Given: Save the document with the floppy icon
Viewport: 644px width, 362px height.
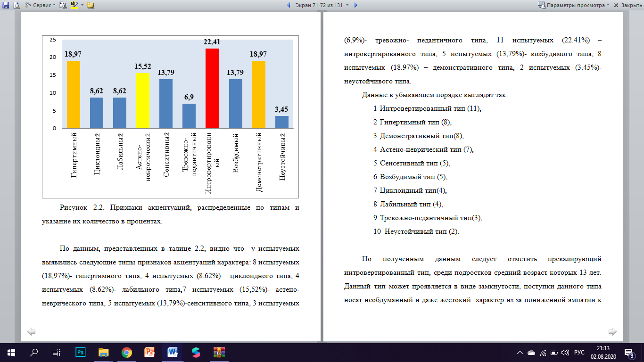Looking at the screenshot, I should coord(6,6).
